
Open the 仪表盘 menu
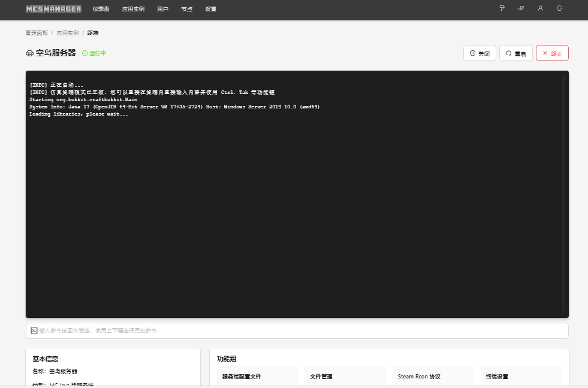101,9
